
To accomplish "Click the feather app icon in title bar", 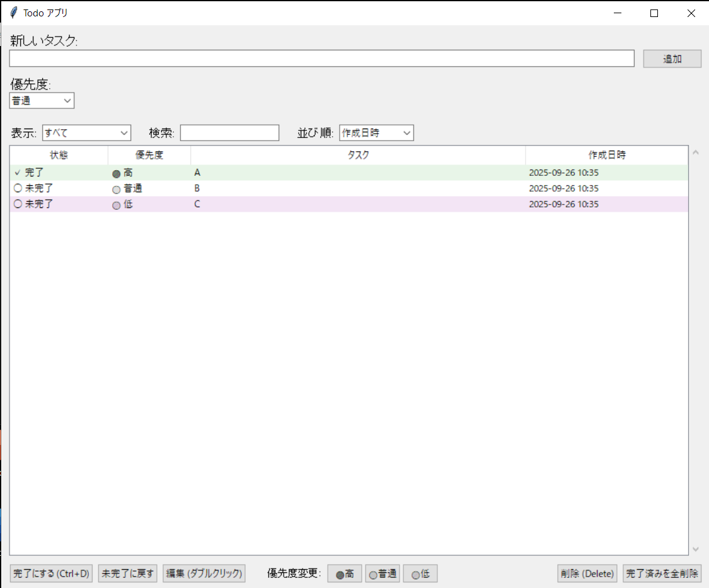I will (x=14, y=13).
